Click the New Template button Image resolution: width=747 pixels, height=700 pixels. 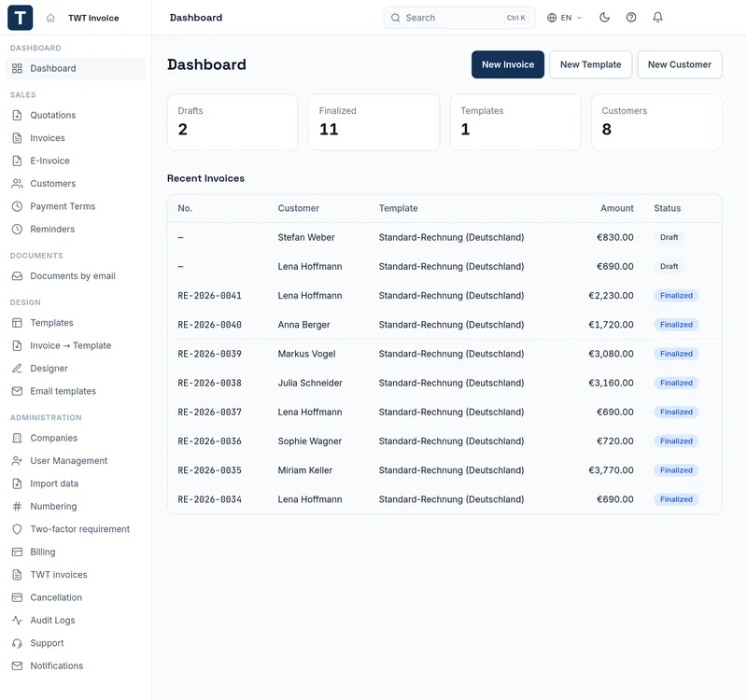click(x=591, y=64)
